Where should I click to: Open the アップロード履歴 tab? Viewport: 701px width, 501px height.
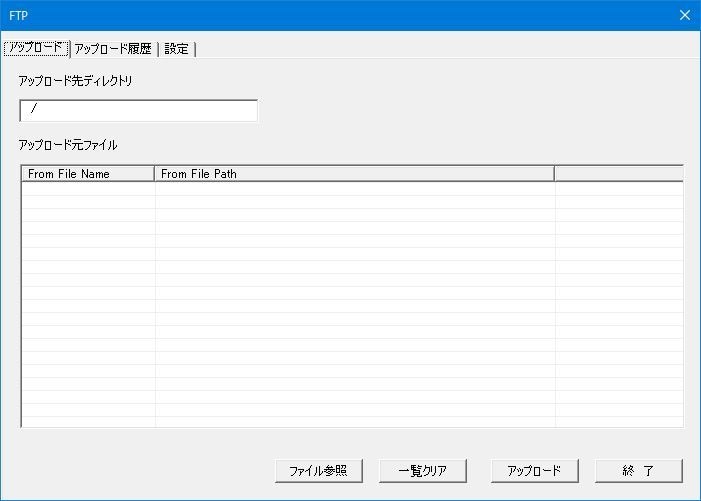[114, 49]
